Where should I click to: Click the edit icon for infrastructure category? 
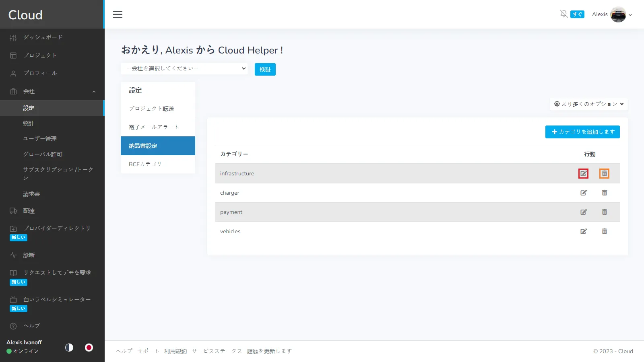(x=583, y=173)
